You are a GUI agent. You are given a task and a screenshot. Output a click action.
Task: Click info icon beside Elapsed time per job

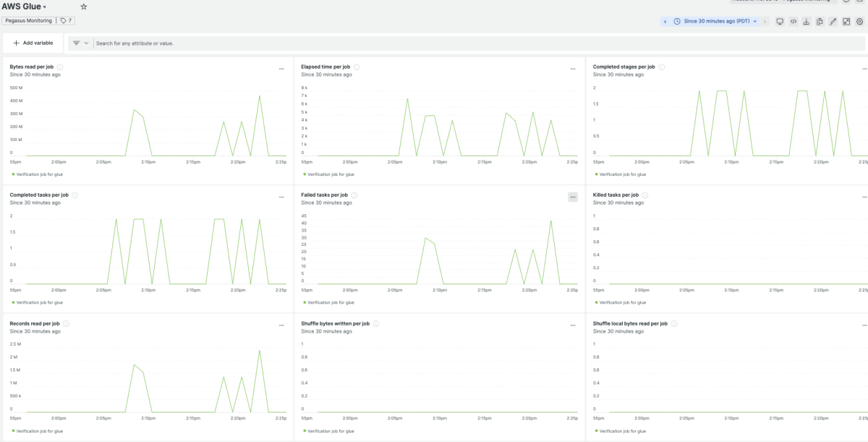click(x=357, y=67)
